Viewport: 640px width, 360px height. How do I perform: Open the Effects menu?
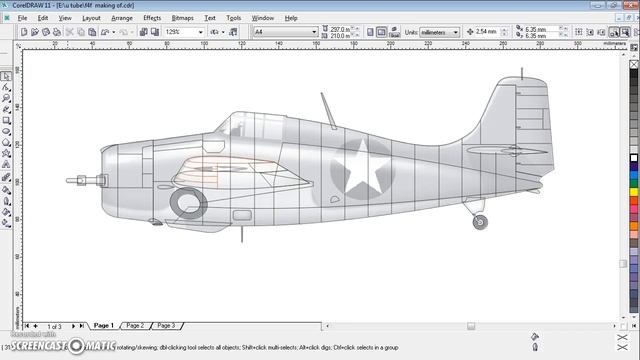pyautogui.click(x=152, y=18)
